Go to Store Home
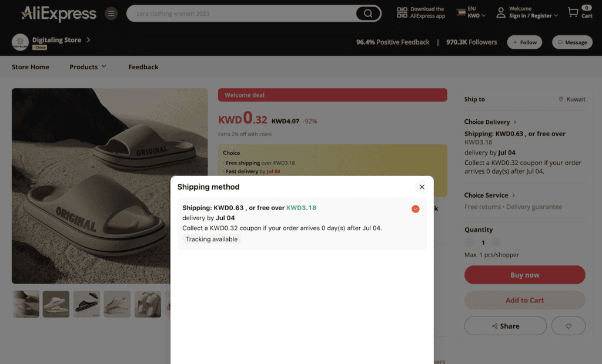 click(30, 67)
